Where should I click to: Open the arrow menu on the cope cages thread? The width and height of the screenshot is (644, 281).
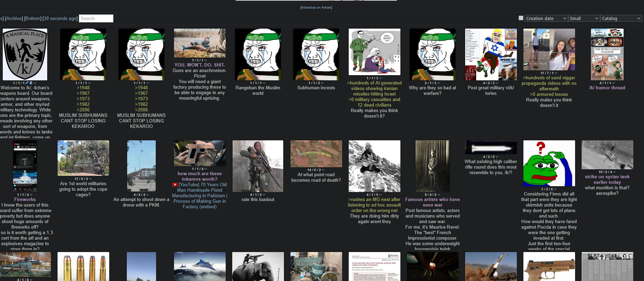tap(90, 179)
